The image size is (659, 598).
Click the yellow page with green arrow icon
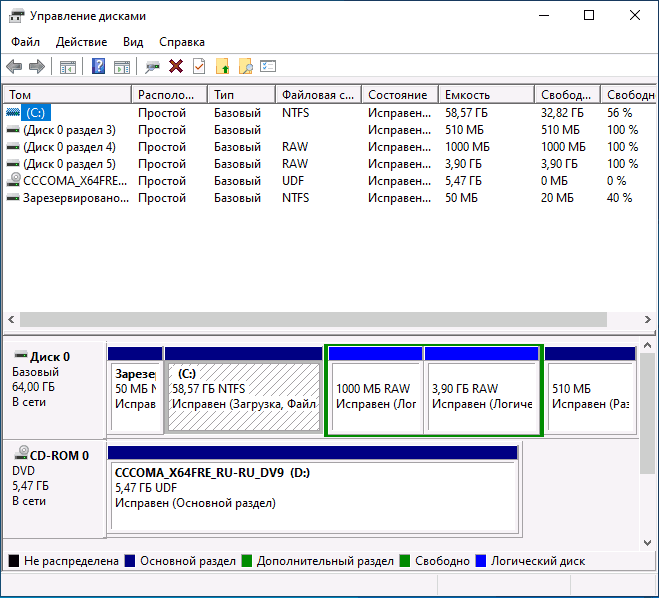click(x=222, y=66)
